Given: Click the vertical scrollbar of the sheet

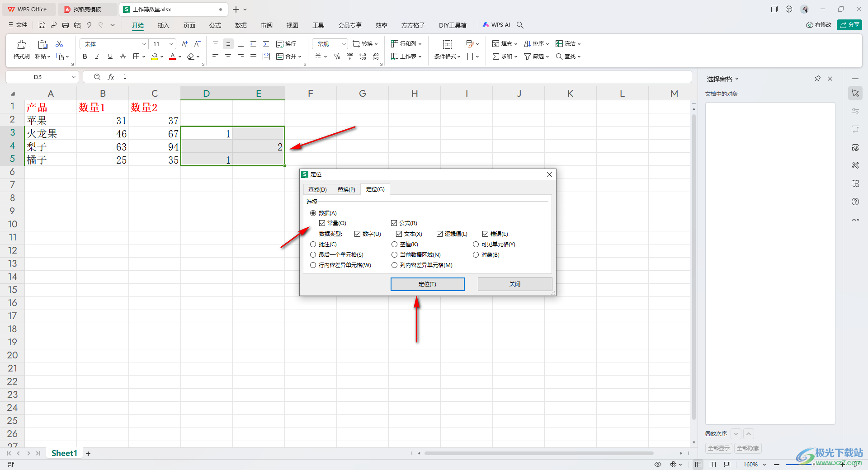Looking at the screenshot, I should 694,267.
